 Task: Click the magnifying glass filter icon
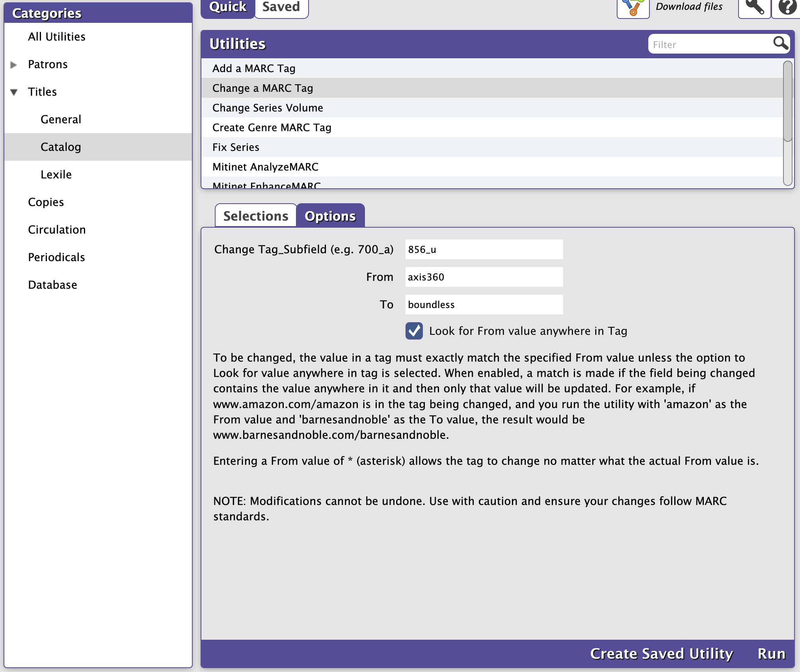tap(780, 43)
